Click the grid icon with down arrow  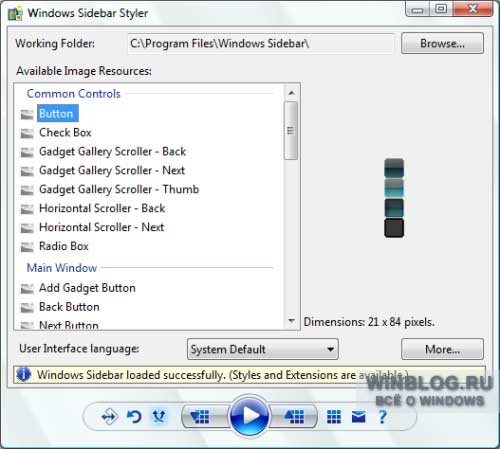tap(200, 416)
